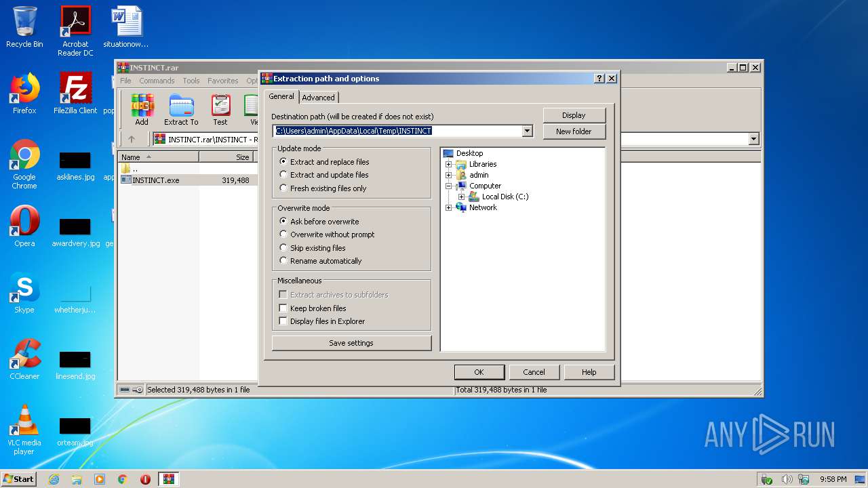Collapse the Computer tree node
Image resolution: width=868 pixels, height=488 pixels.
coord(448,186)
